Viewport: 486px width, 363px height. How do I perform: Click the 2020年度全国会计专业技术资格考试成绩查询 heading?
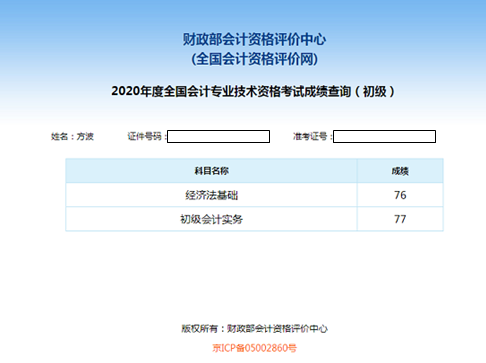point(253,91)
